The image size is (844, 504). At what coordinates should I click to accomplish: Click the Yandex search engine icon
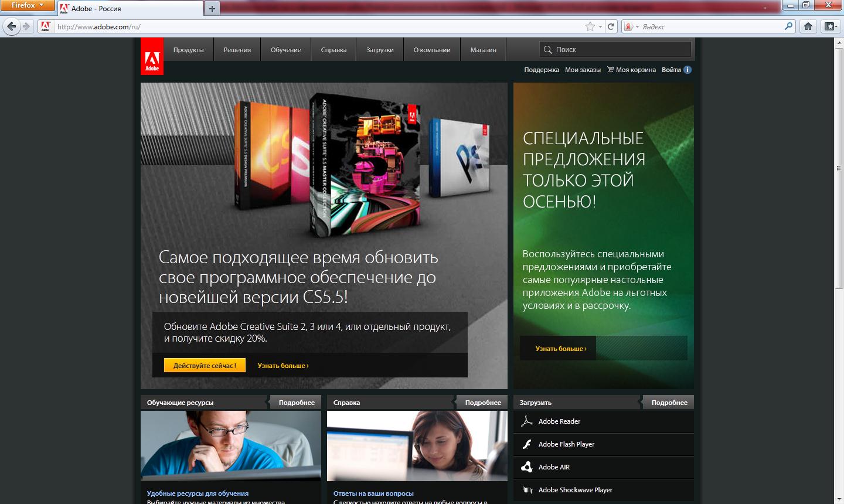[628, 26]
